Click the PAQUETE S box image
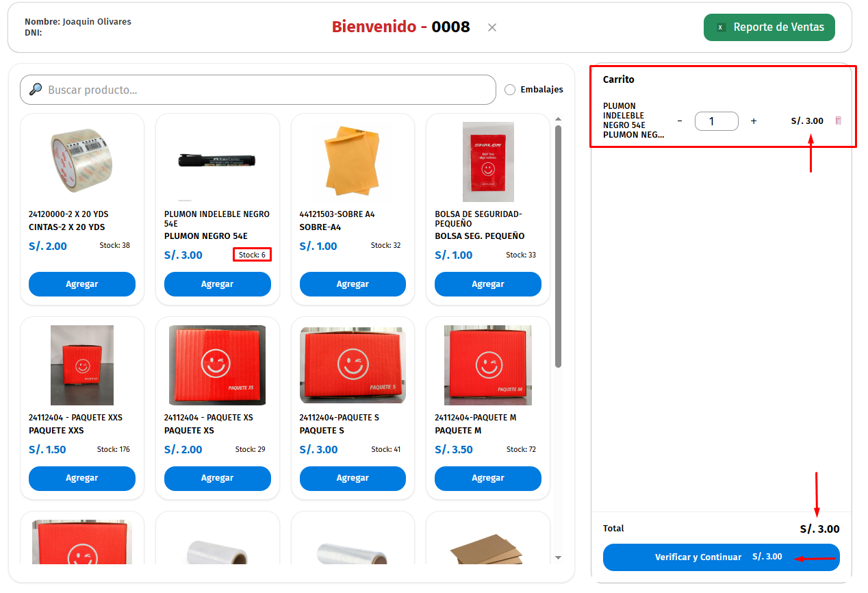This screenshot has height=593, width=868. tap(353, 365)
